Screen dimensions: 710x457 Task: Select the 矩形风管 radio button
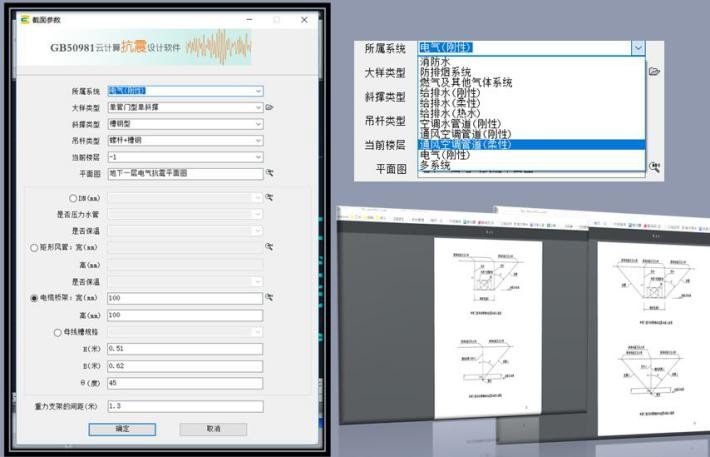coord(34,248)
